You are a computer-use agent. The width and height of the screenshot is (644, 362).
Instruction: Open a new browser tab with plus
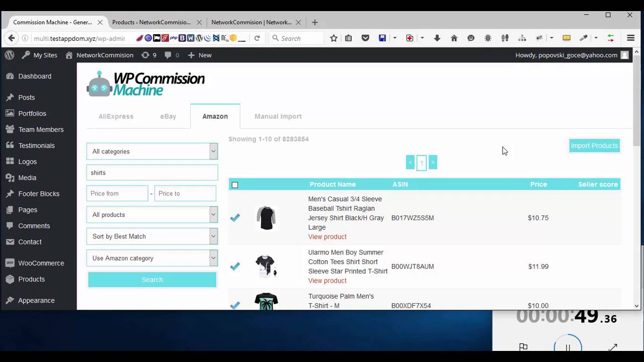314,22
